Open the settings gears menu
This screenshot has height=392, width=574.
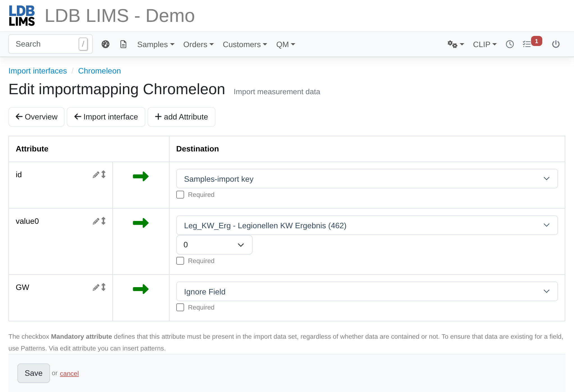(x=456, y=44)
